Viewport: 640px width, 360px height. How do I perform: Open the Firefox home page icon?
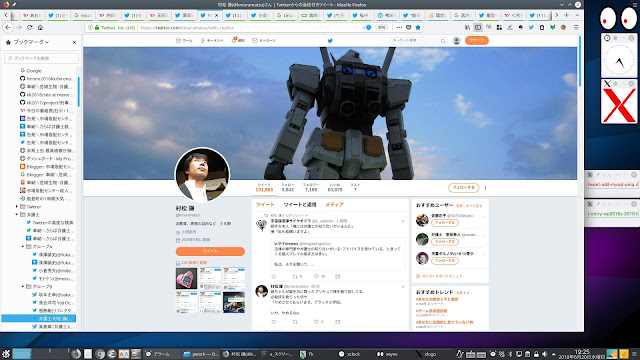coord(40,27)
